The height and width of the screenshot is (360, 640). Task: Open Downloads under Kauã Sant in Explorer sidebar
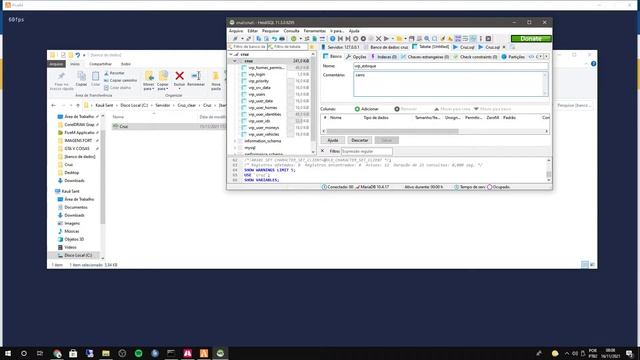coord(74,216)
